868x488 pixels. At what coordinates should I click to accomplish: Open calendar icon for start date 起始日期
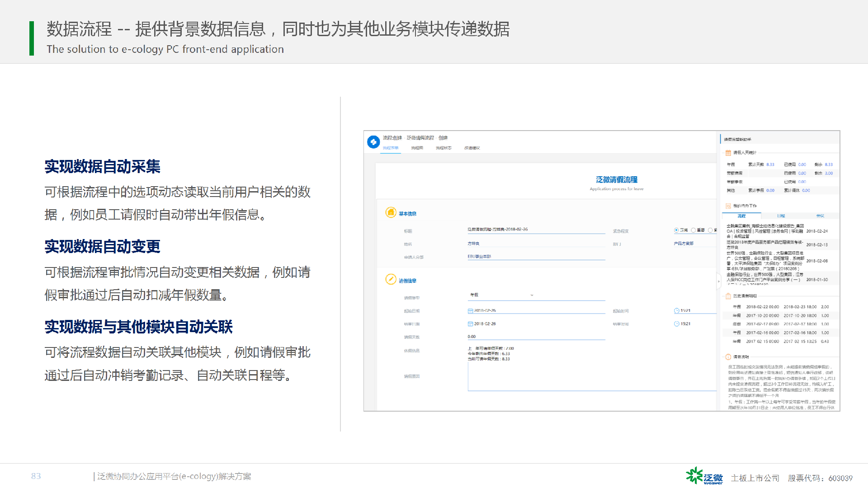click(x=470, y=311)
